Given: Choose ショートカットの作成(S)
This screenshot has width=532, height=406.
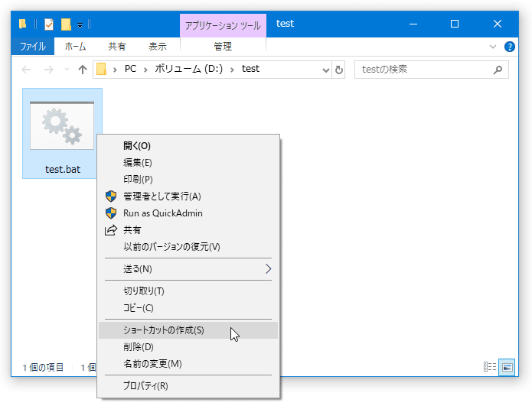Looking at the screenshot, I should coord(188,330).
